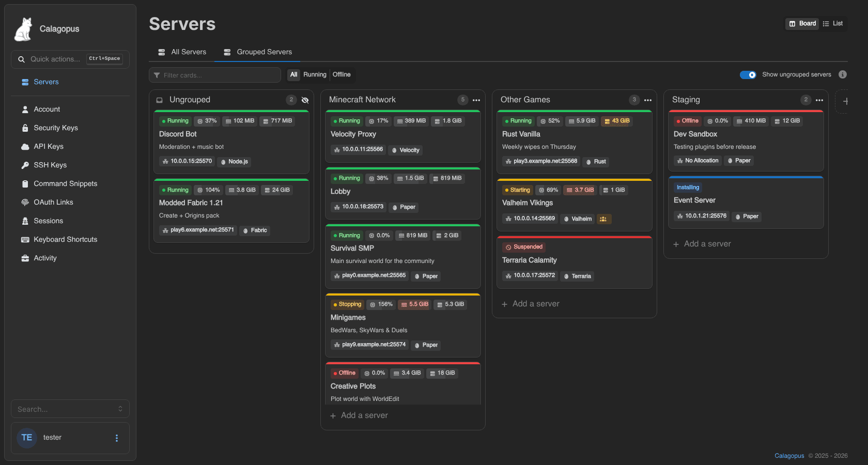
Task: Open Servers in sidebar
Action: point(70,82)
